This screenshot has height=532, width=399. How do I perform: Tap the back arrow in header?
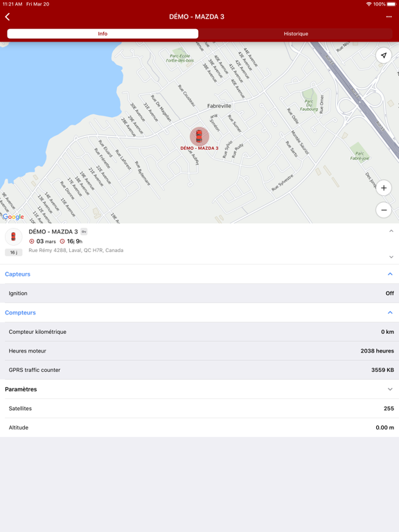8,17
